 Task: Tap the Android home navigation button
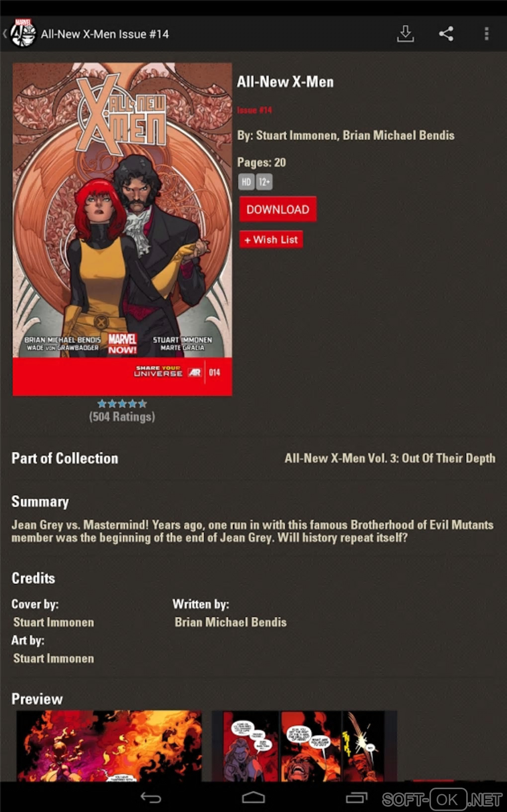253,798
